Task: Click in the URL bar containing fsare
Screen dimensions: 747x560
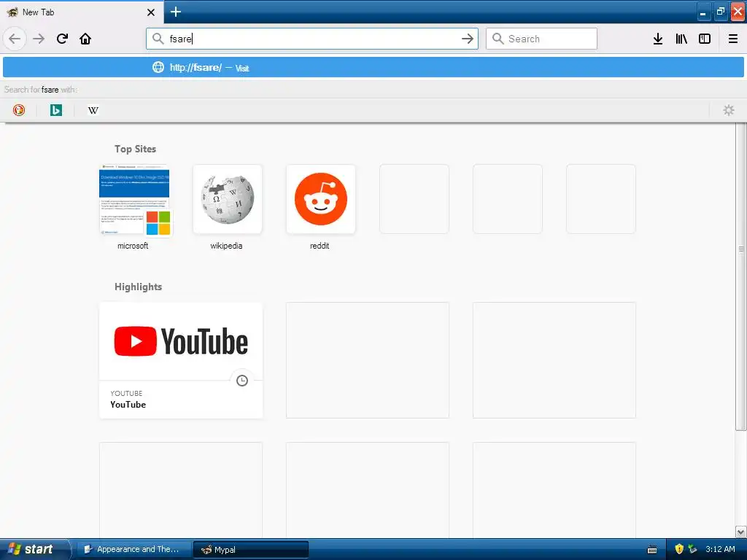Action: pyautogui.click(x=312, y=39)
